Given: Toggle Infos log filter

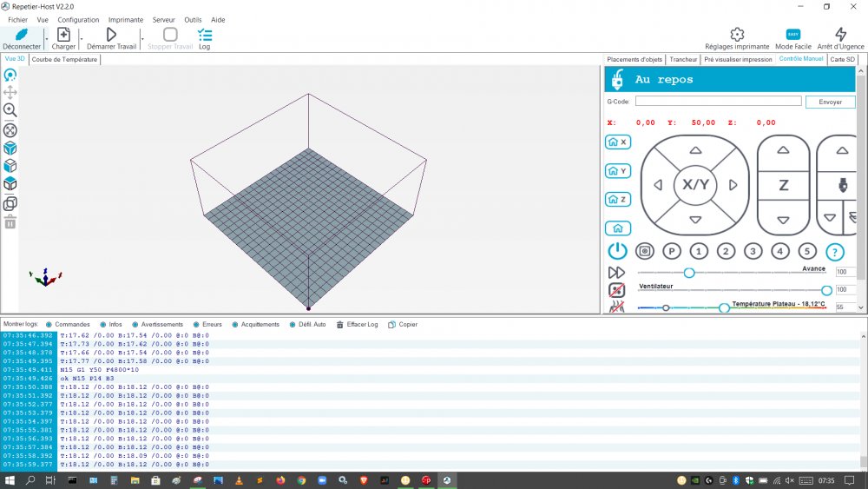Looking at the screenshot, I should 111,325.
